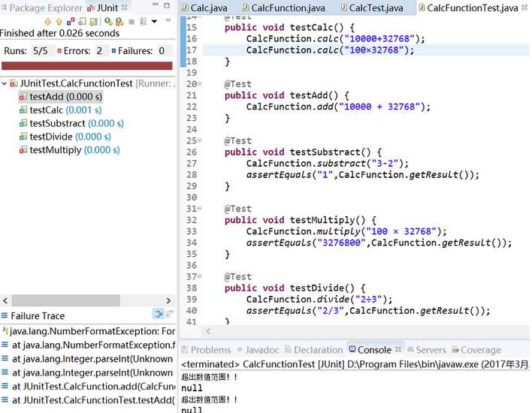Rerun Test using green run icon
532x413 pixels.
point(108,22)
